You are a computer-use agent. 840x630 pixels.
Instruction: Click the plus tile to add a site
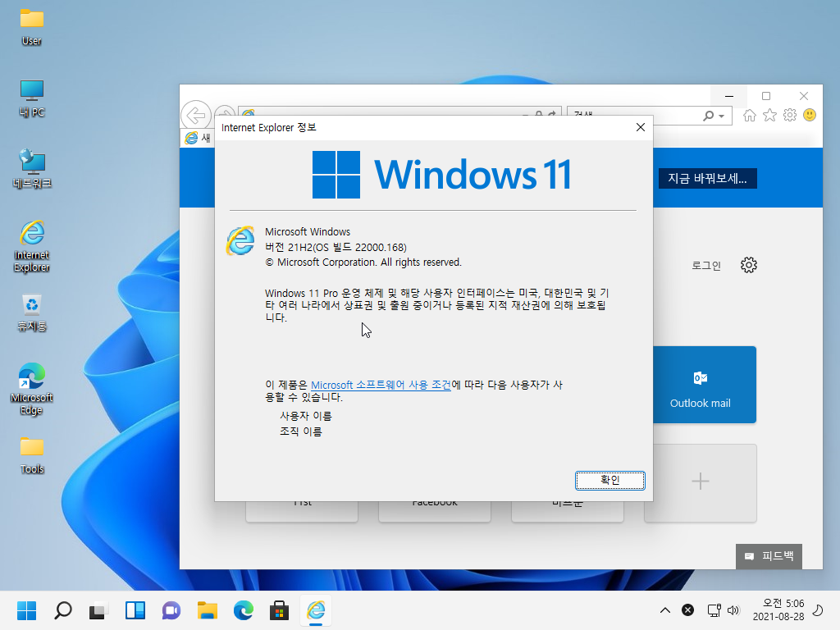click(x=701, y=482)
